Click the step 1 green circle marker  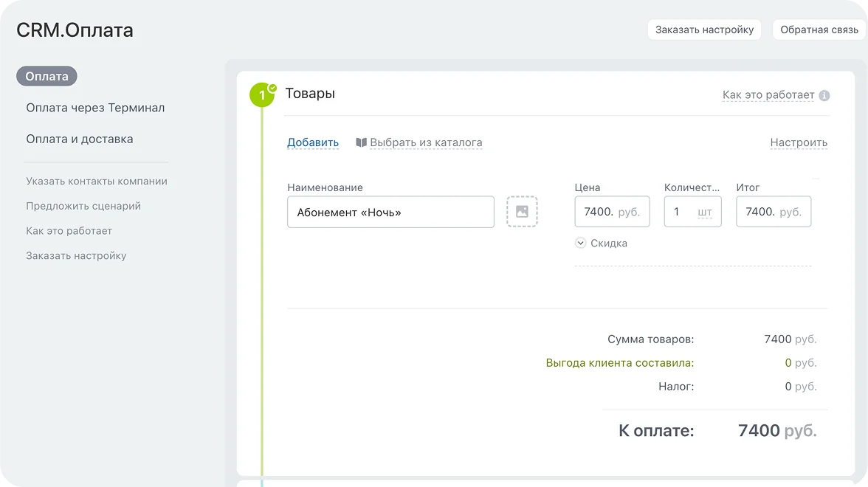(263, 95)
